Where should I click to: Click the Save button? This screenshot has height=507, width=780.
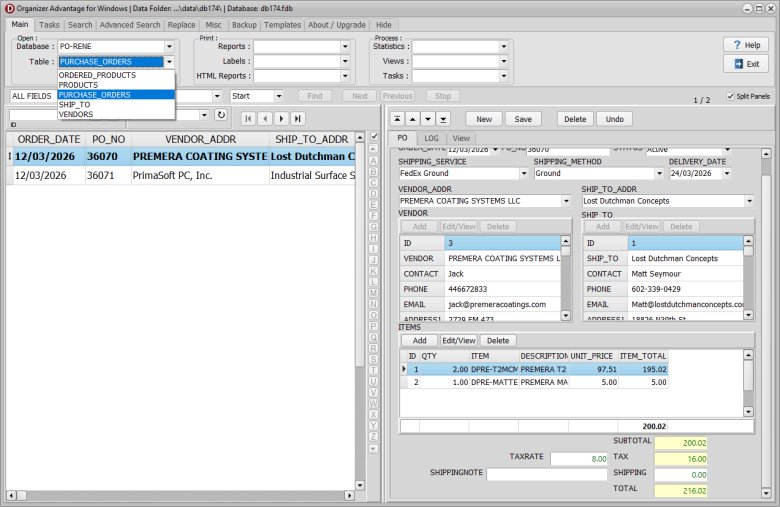click(x=523, y=119)
